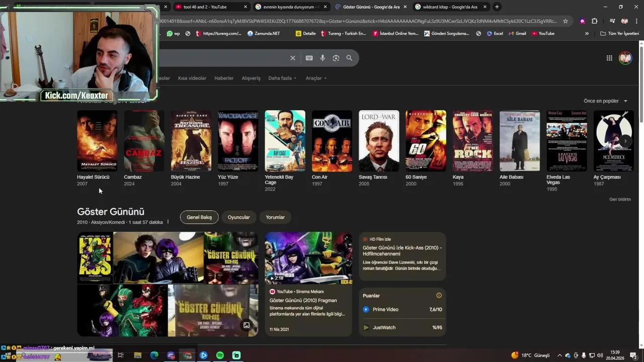Open a new browser tab with the plus
644x362 pixels.
coord(497,7)
